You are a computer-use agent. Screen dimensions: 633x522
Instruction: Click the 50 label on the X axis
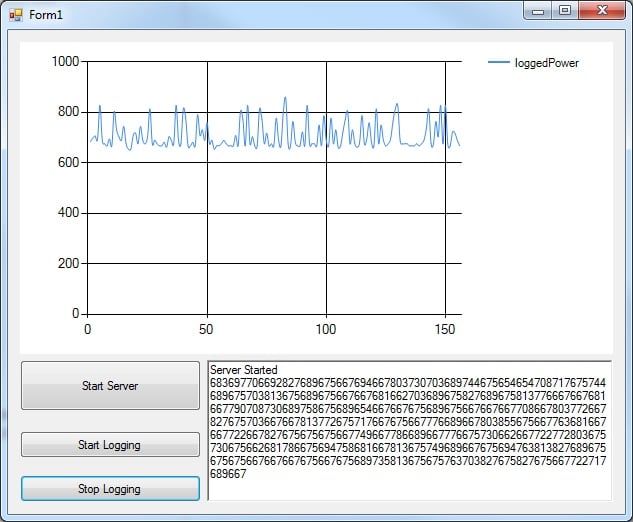pos(207,328)
